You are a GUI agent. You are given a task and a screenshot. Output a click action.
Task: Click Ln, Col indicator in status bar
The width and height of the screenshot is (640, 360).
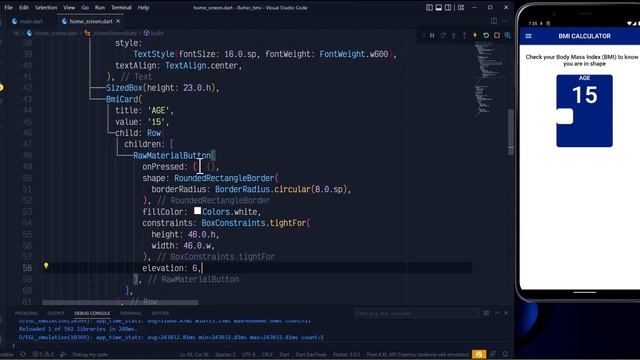(194, 355)
